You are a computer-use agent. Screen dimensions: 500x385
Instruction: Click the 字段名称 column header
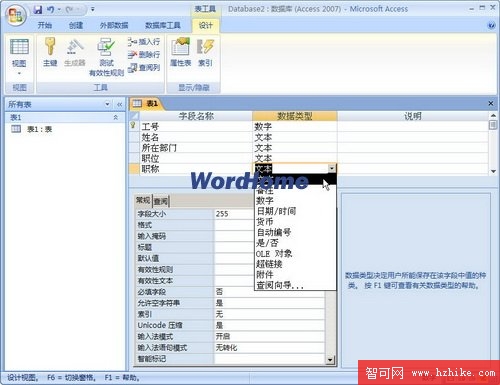click(196, 116)
